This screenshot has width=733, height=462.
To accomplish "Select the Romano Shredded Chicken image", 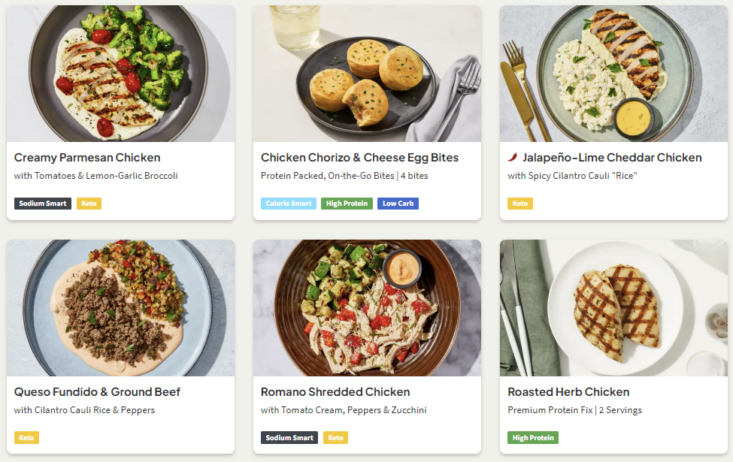I will (367, 307).
